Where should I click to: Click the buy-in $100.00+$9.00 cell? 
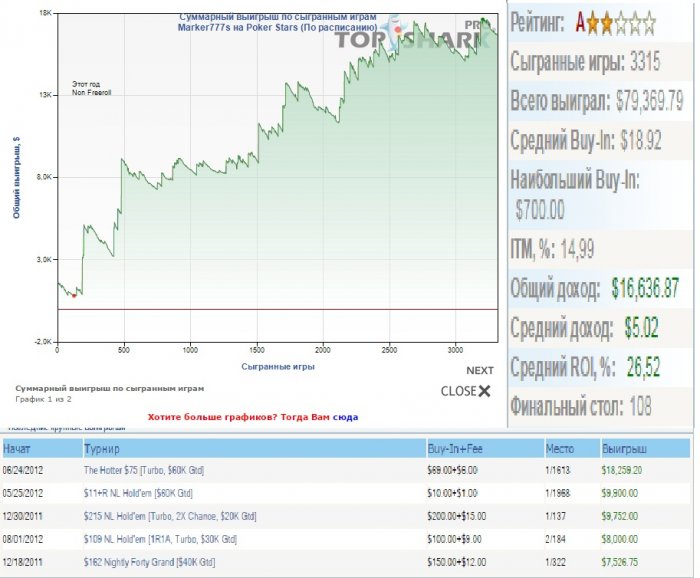click(454, 539)
